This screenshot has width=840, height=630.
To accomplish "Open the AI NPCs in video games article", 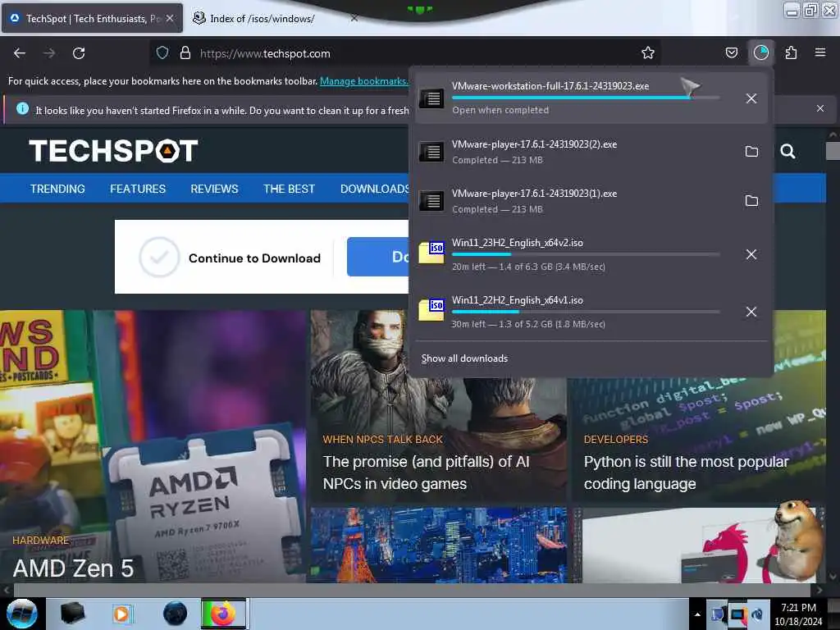I will click(x=426, y=472).
